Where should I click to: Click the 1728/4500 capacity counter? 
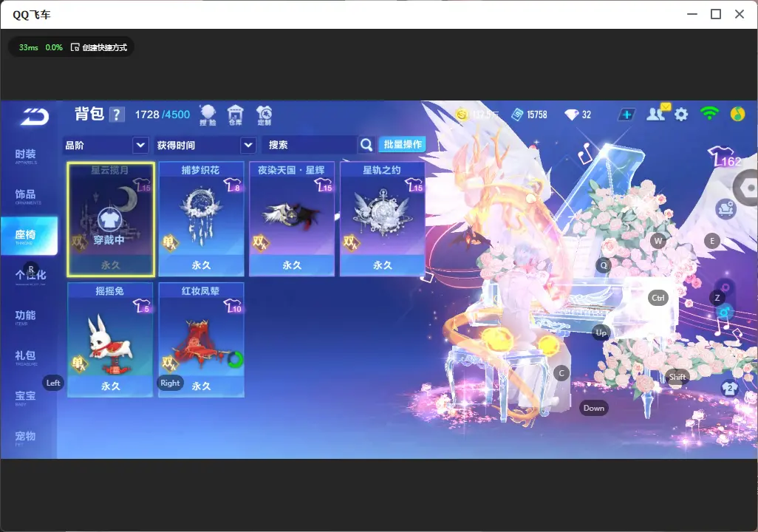point(163,115)
